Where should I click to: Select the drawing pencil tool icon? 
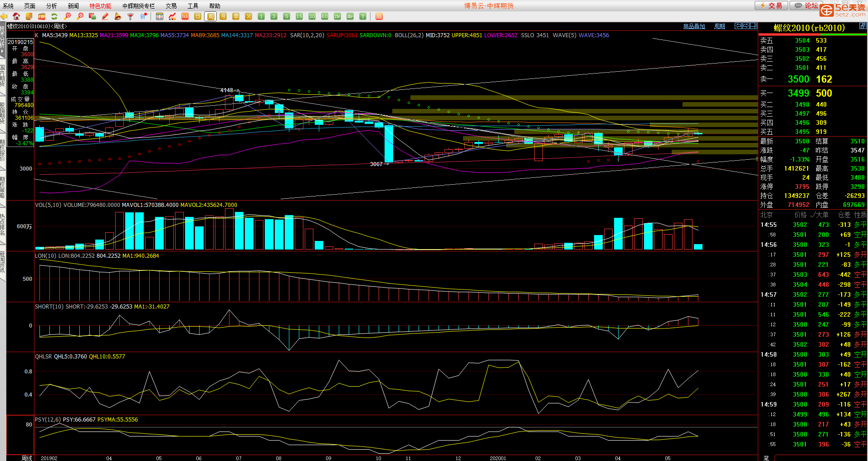pos(105,16)
